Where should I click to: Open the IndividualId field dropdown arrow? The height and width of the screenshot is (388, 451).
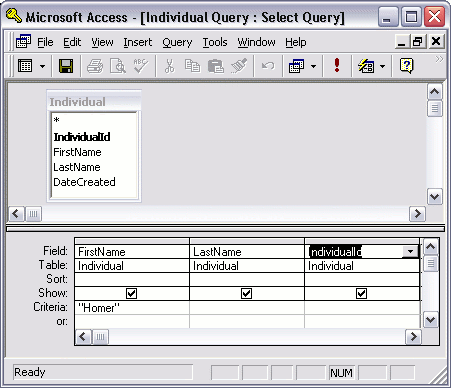(x=410, y=252)
